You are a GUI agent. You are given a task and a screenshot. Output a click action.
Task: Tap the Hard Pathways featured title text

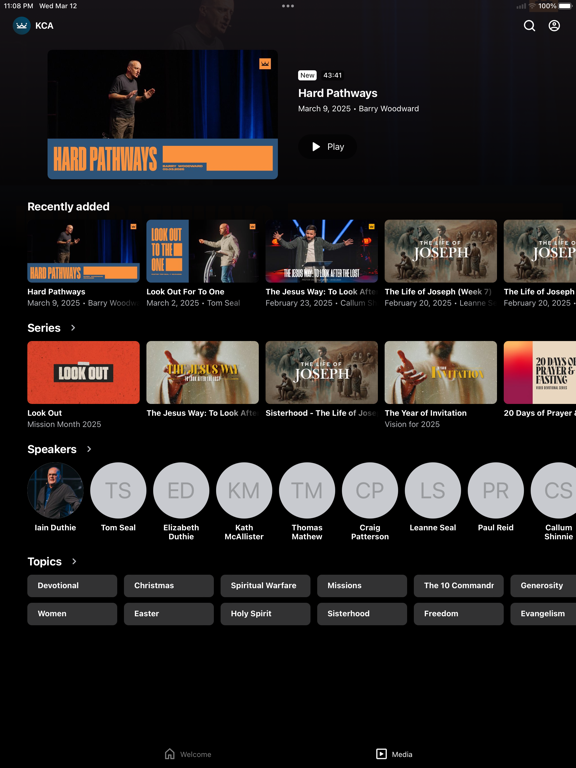pyautogui.click(x=338, y=93)
